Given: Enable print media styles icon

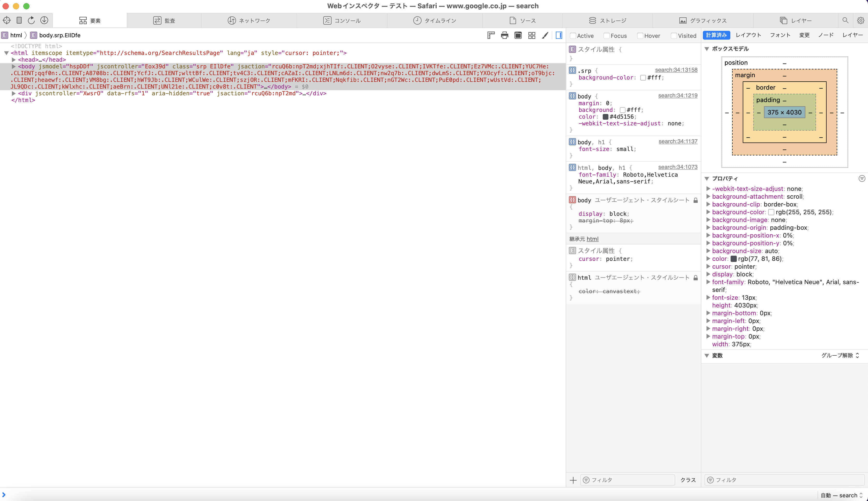Looking at the screenshot, I should click(x=504, y=35).
